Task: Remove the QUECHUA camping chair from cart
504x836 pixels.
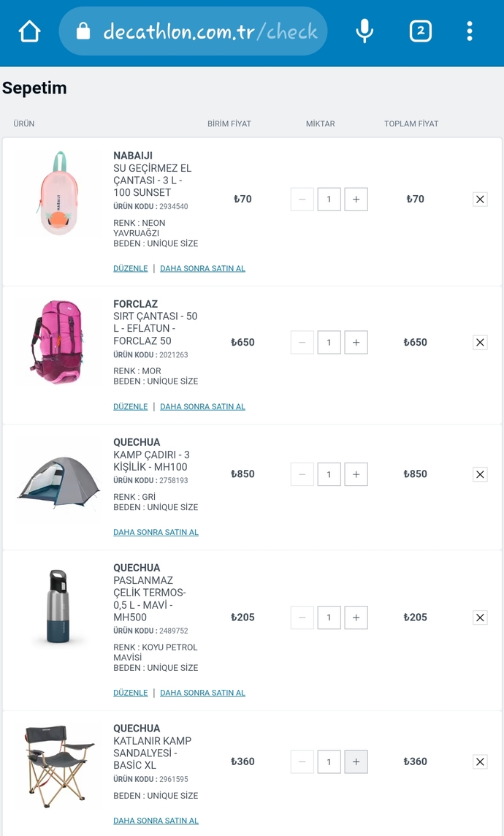Action: click(480, 761)
